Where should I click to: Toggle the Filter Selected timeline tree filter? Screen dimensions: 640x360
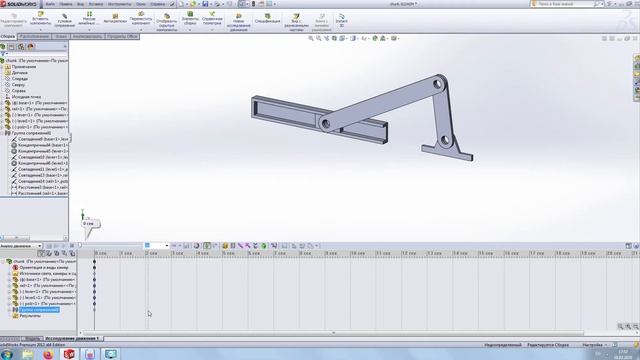(64, 253)
